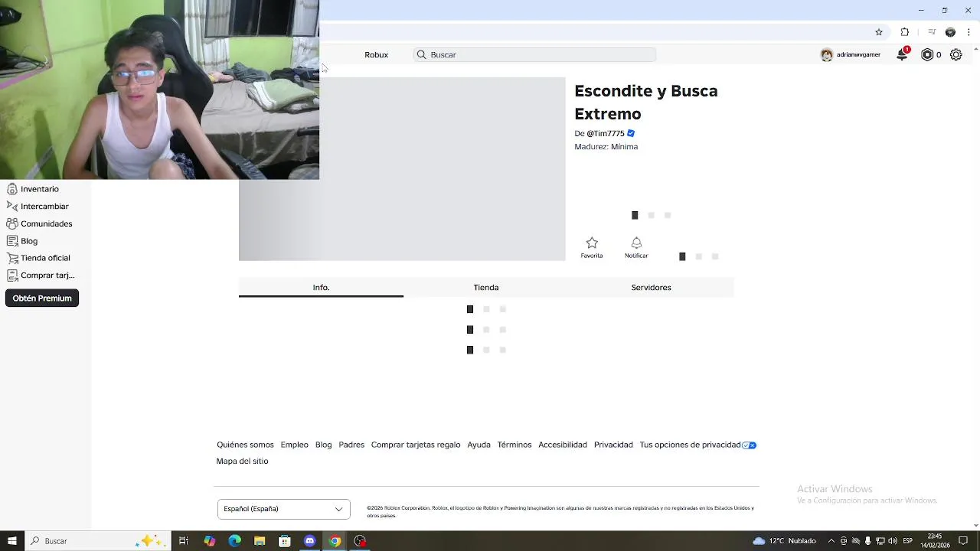Open the Privacidad footer link

click(x=613, y=445)
